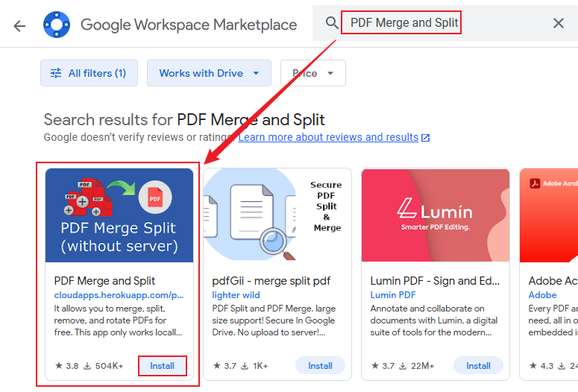The height and width of the screenshot is (392, 578).
Task: Open the PDF Merge and Split app title
Action: [104, 281]
